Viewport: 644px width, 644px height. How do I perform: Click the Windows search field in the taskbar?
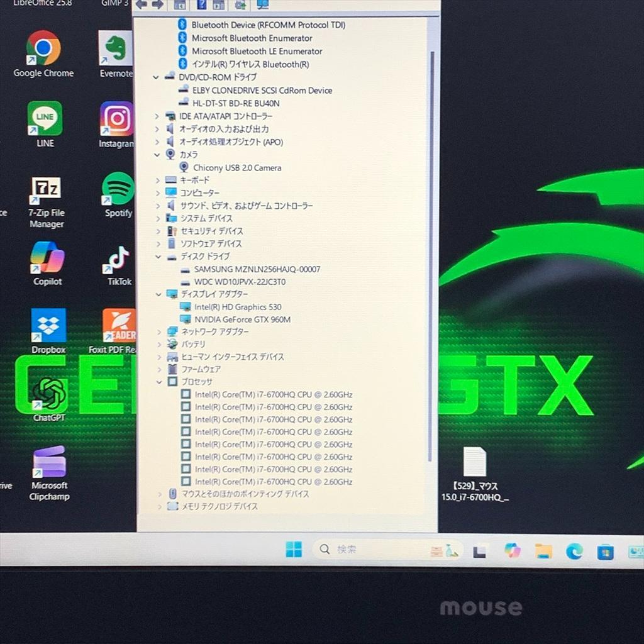358,549
